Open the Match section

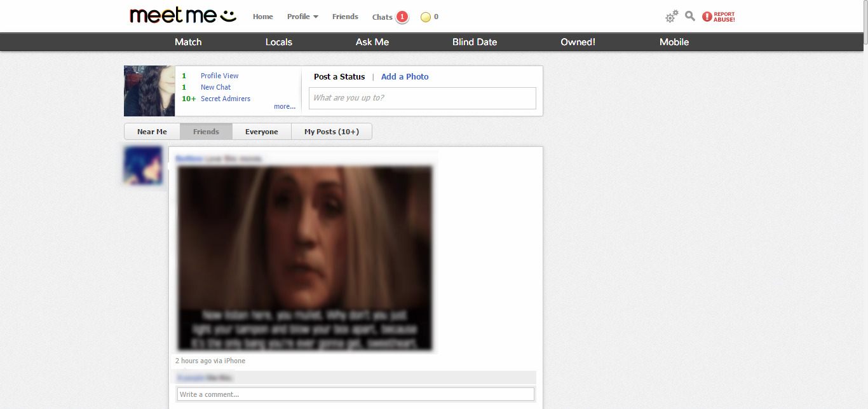(x=188, y=42)
